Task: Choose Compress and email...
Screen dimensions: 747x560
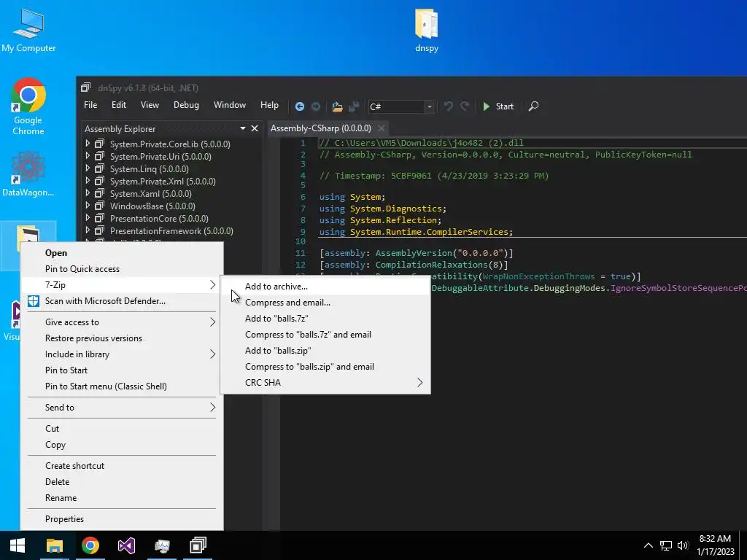Action: coord(325,303)
